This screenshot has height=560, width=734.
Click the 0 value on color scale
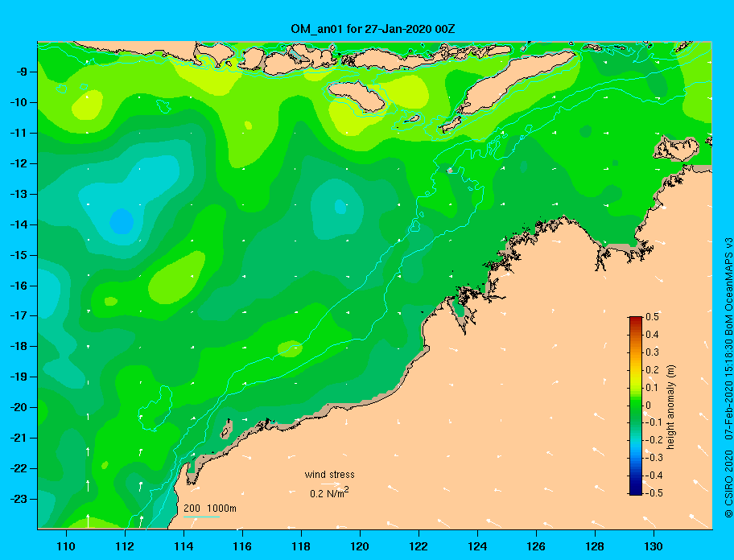coord(649,406)
